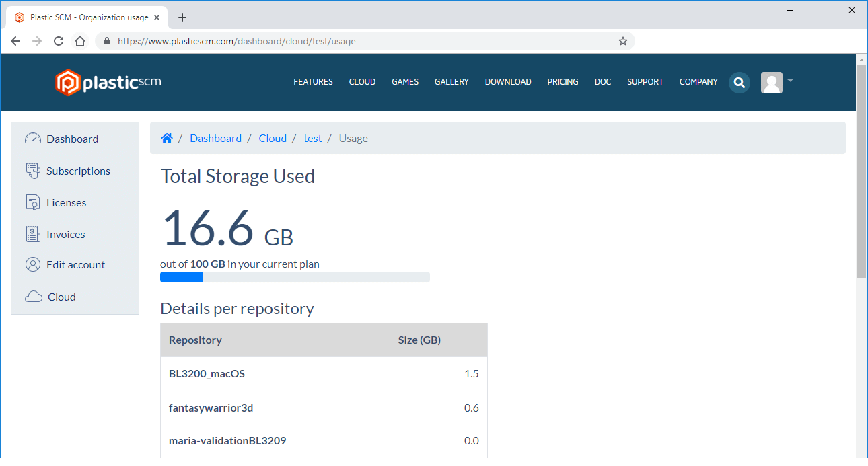Click the Invoices sidebar icon
This screenshot has height=466, width=868.
click(x=33, y=234)
